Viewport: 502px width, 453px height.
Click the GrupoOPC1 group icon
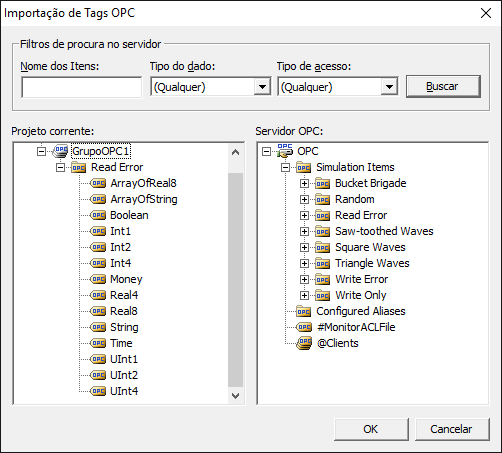pyautogui.click(x=61, y=151)
